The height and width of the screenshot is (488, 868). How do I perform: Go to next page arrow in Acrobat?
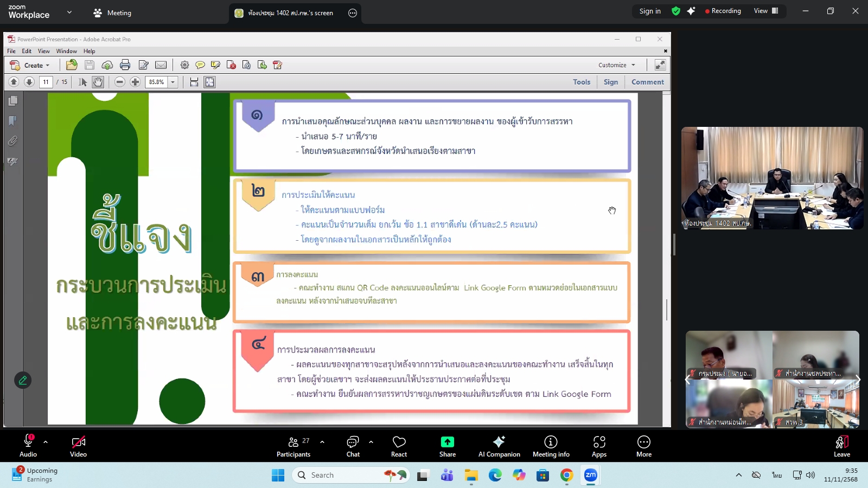coord(29,82)
